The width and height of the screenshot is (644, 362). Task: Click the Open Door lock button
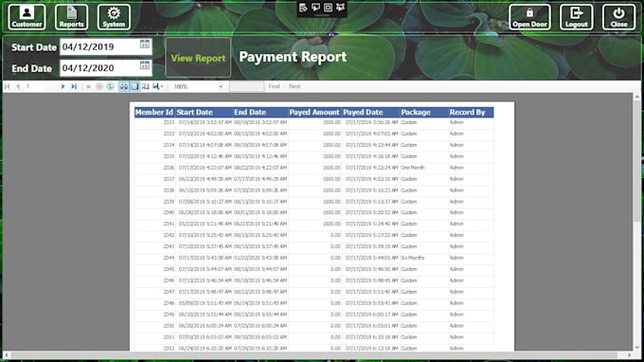[529, 17]
